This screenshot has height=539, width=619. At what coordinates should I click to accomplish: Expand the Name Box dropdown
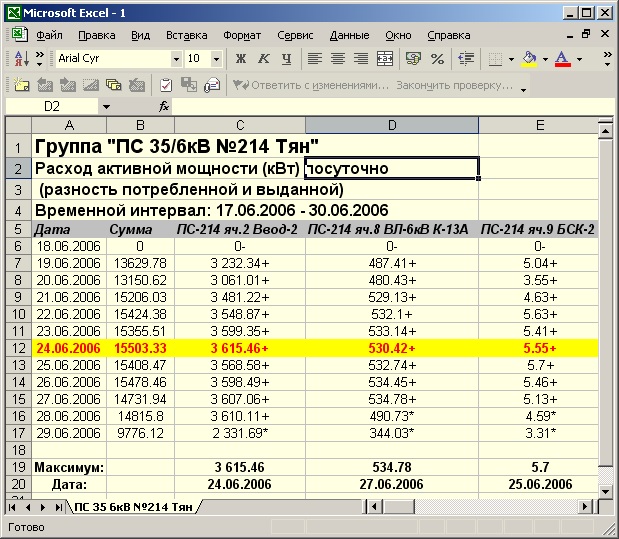coord(106,106)
